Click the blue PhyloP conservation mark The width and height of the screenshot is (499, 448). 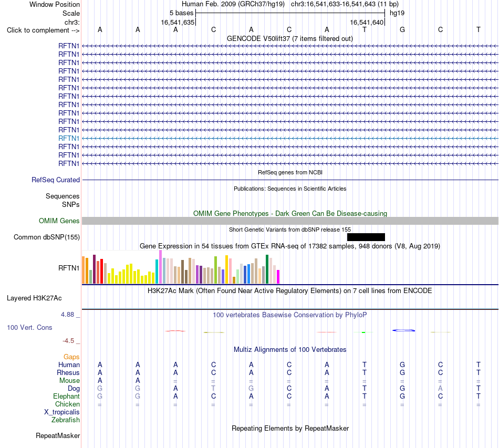[x=403, y=330]
